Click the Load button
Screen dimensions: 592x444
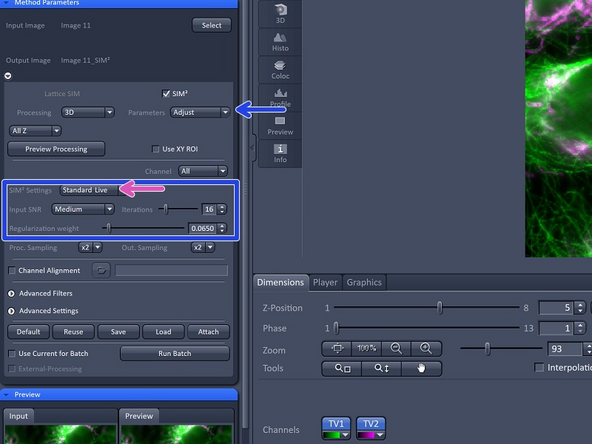[x=163, y=332]
